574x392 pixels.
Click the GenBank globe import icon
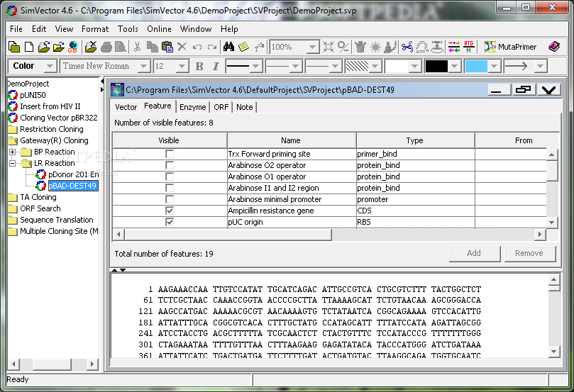pos(73,47)
